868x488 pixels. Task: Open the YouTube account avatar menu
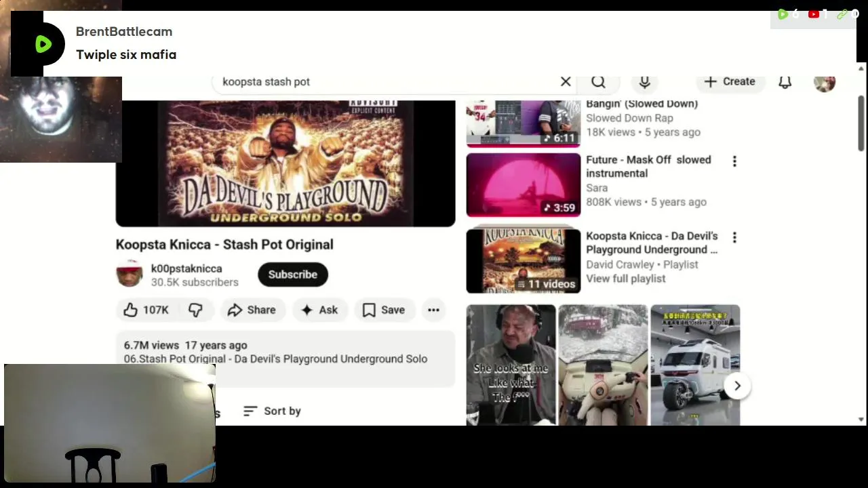pos(825,81)
